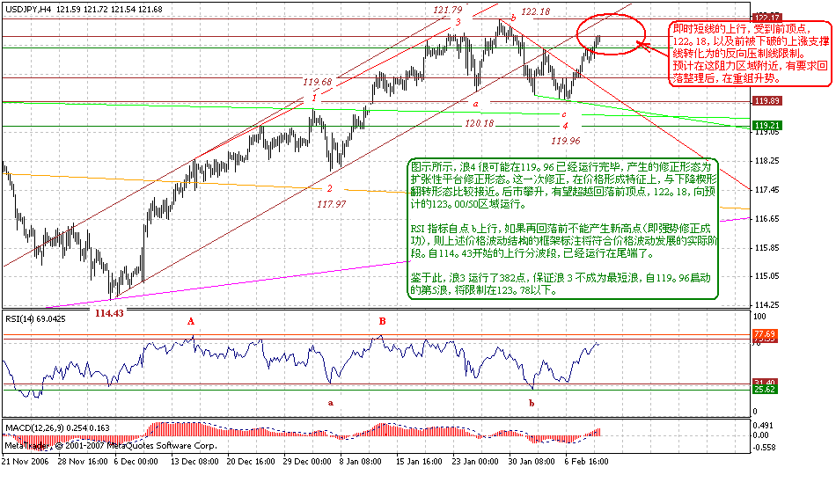Click the wave 2 marker near 117.97
This screenshot has height=504, width=836.
(329, 188)
